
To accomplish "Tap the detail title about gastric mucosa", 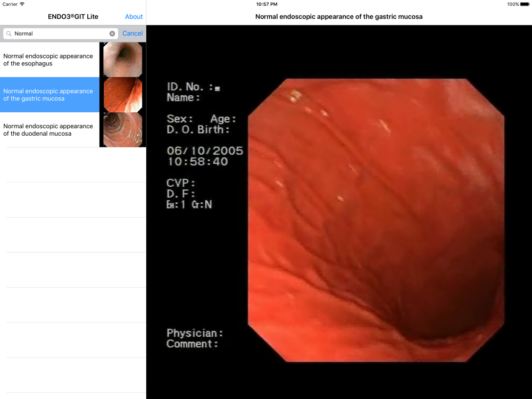I will [x=339, y=16].
